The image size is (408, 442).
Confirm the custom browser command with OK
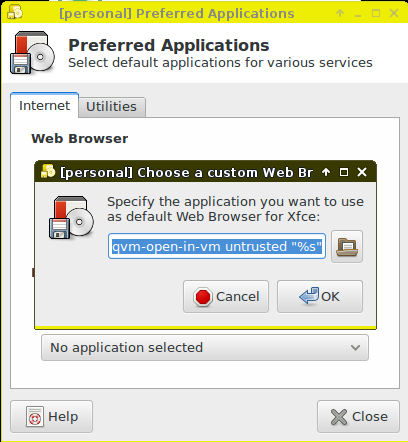pos(320,296)
